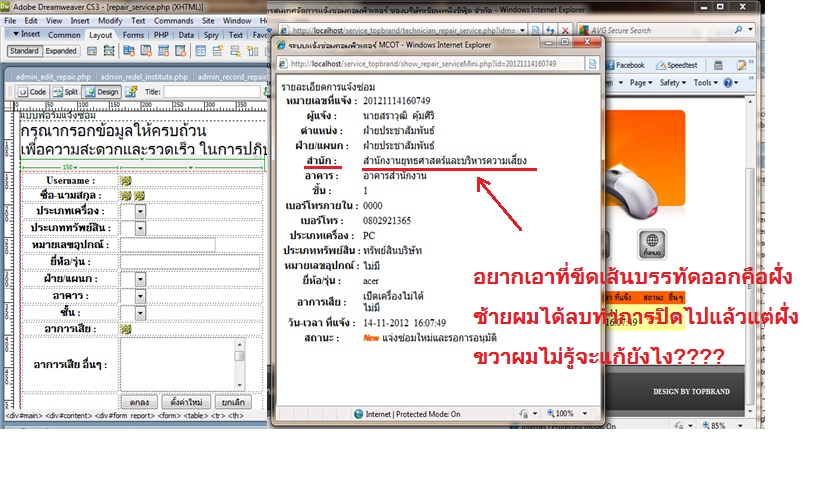The image size is (816, 479).
Task: Click the ตกลง submit button
Action: (139, 402)
